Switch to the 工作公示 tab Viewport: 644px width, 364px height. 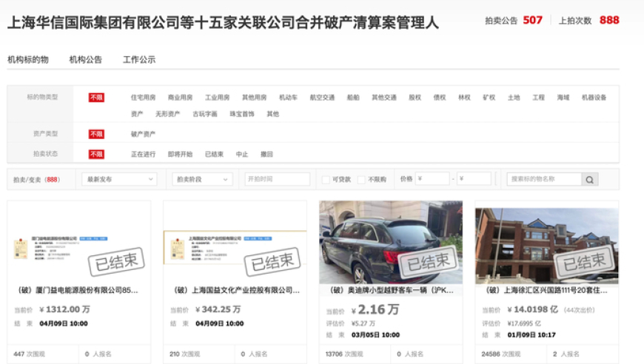coord(139,59)
